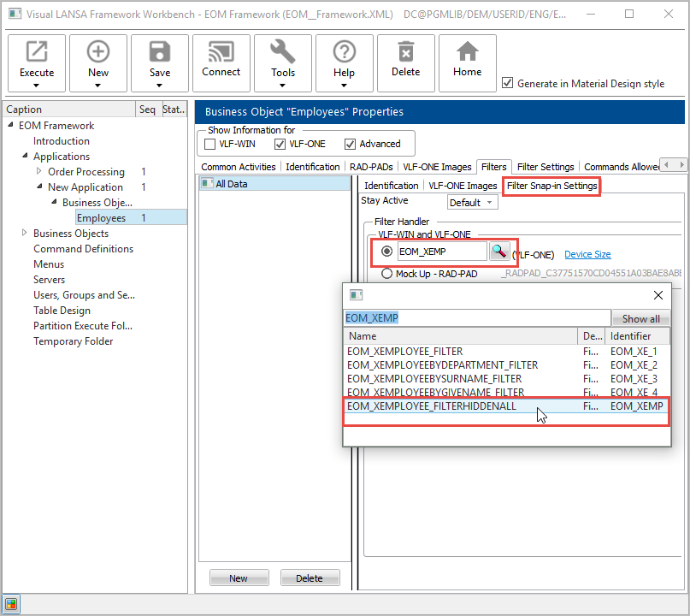Open the Save dropdown arrow
Screen dimensions: 690x616
(160, 86)
